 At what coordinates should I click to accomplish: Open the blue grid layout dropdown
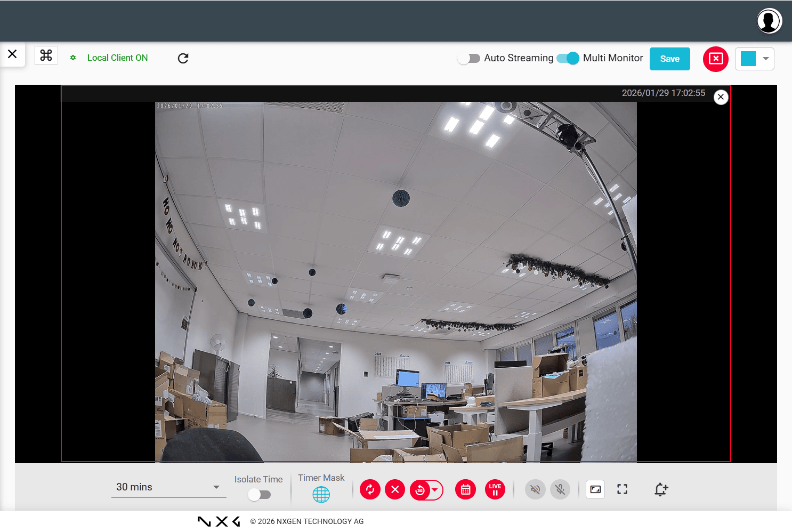point(754,59)
